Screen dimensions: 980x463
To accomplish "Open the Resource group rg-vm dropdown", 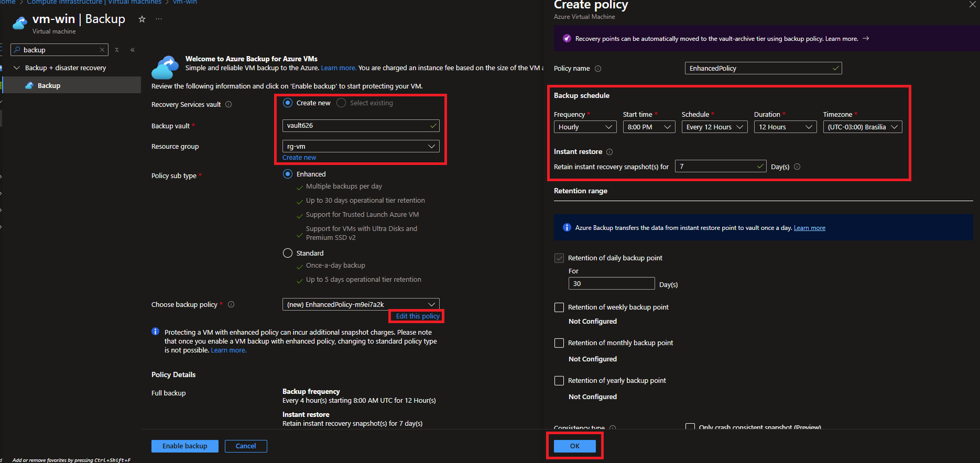I will 361,146.
